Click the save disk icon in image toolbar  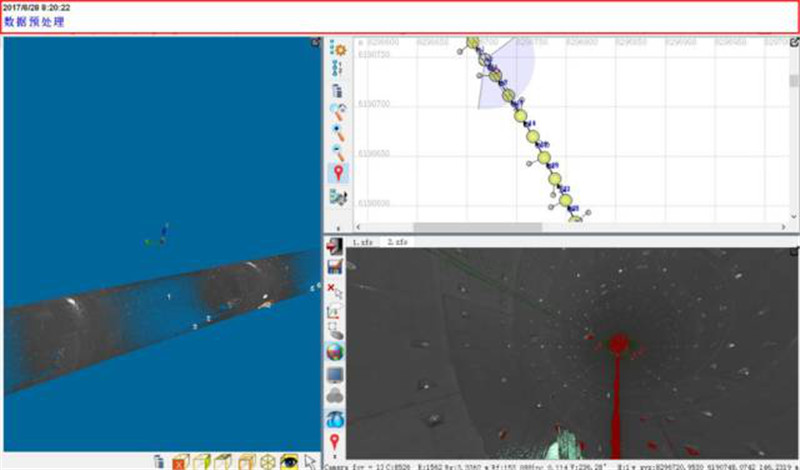pyautogui.click(x=336, y=269)
